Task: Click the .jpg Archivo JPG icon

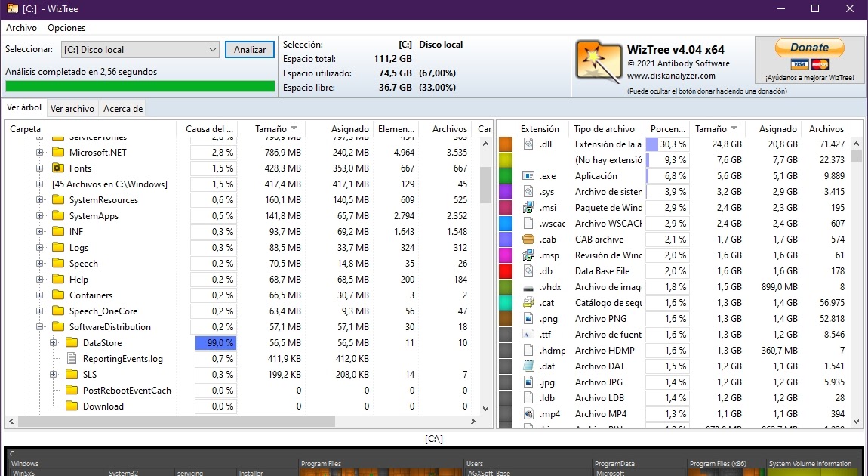Action: click(529, 382)
